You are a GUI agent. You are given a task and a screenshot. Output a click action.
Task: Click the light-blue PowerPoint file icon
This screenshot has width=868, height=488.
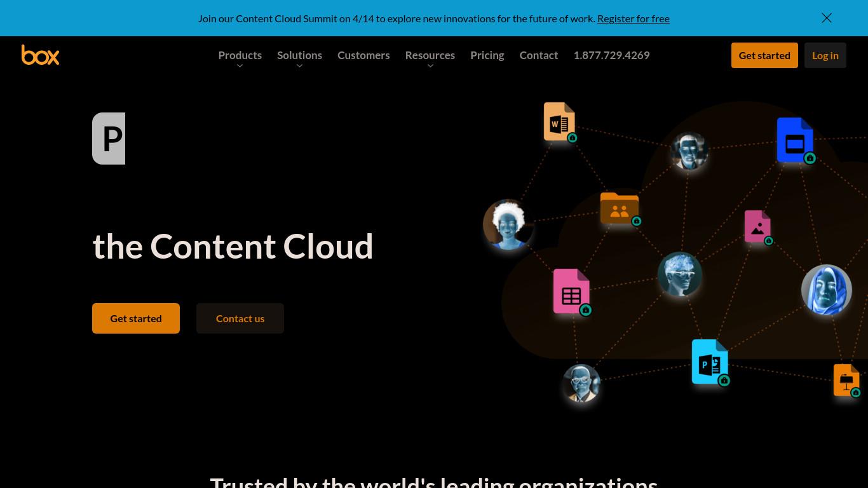point(710,362)
